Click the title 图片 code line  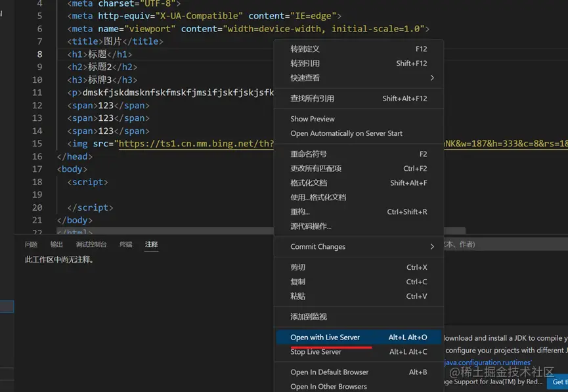tap(115, 41)
